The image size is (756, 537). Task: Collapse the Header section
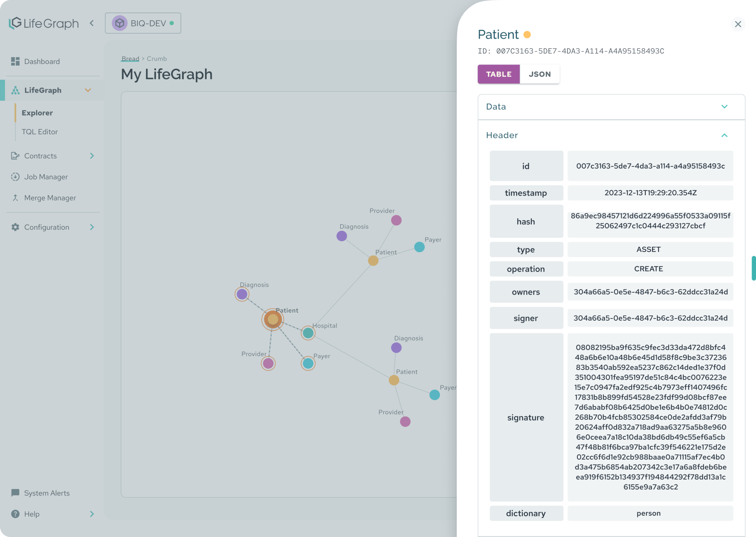click(724, 135)
